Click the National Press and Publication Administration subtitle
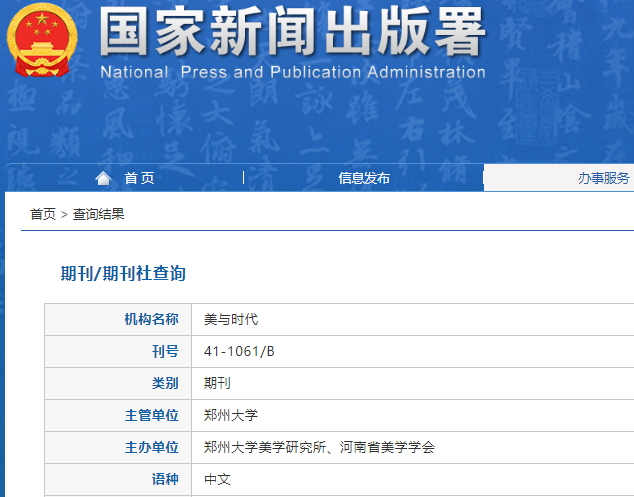634x497 pixels. coord(293,72)
